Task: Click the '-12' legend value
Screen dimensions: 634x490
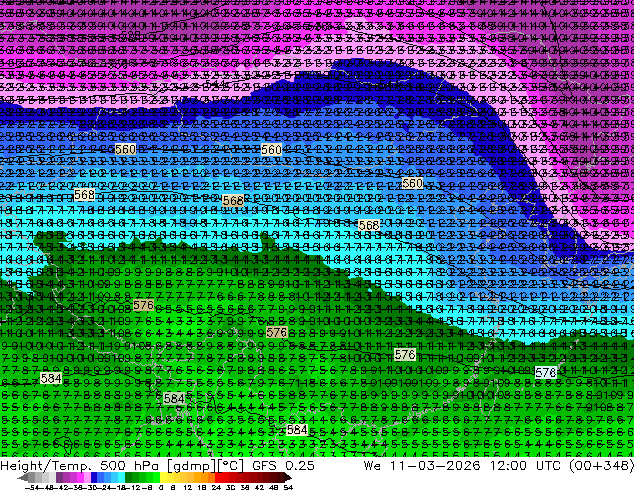Action: tap(133, 487)
